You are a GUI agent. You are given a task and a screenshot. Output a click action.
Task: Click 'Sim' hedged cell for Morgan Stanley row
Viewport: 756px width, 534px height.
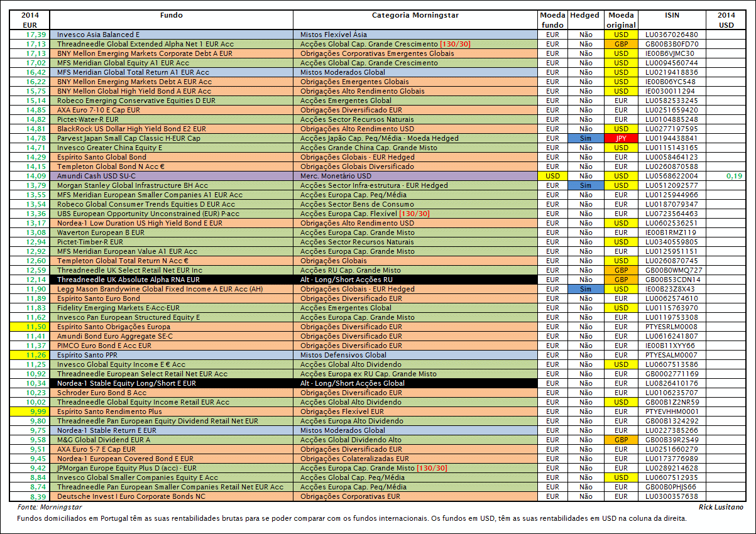pos(585,185)
